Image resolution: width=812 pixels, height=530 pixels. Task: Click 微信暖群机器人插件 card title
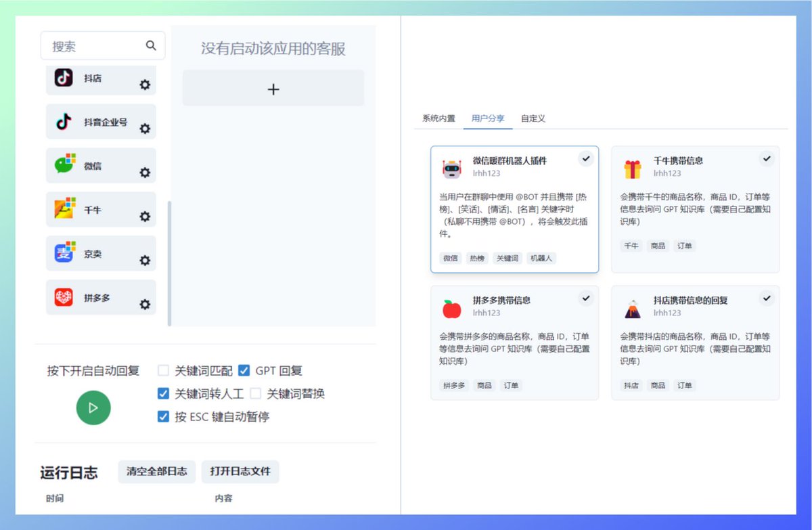pos(510,160)
